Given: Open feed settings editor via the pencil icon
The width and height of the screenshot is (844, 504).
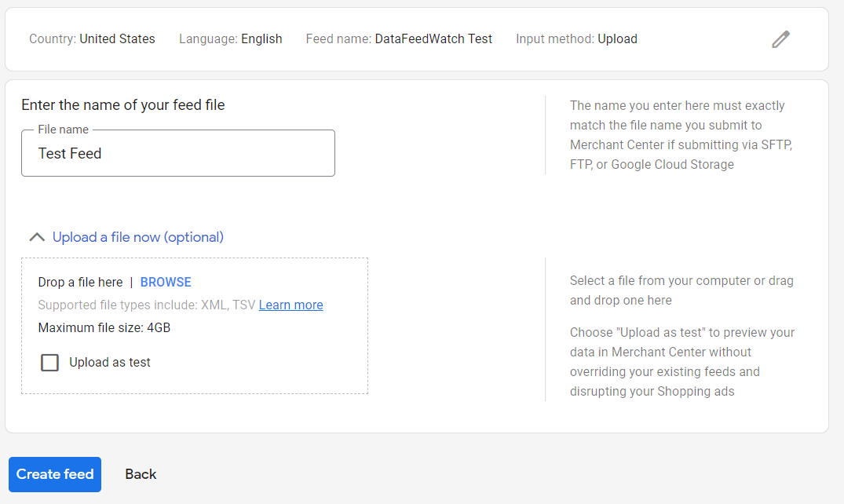Looking at the screenshot, I should coord(780,38).
